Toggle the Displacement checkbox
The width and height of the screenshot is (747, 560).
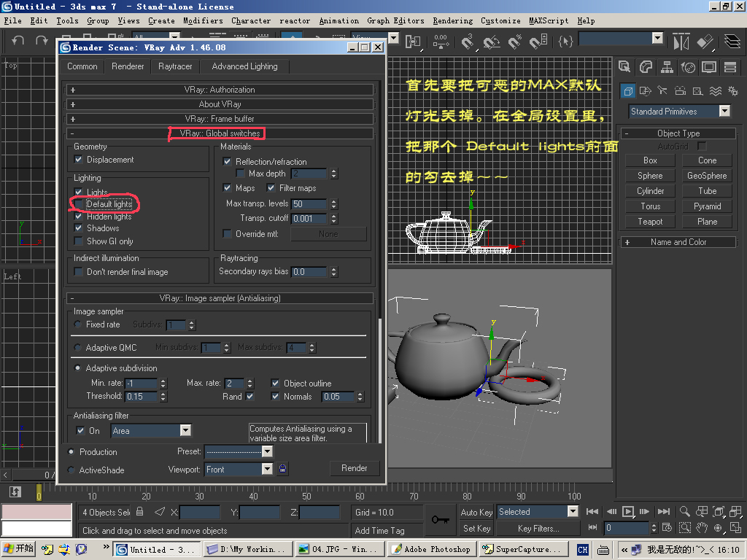[x=79, y=160]
